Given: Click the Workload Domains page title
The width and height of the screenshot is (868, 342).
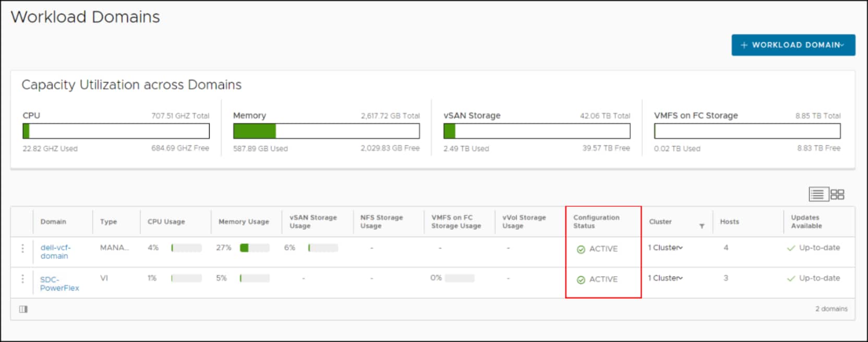Looking at the screenshot, I should point(85,17).
